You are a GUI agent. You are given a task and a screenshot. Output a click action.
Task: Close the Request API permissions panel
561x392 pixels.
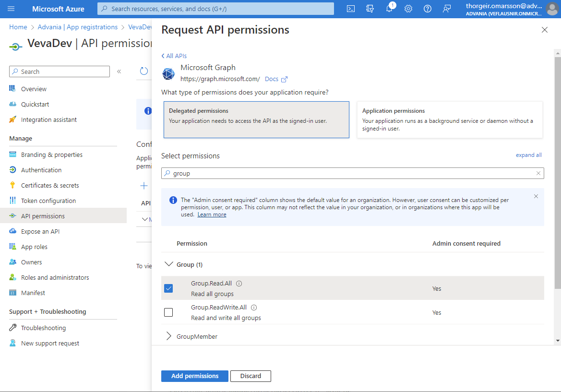click(x=545, y=30)
